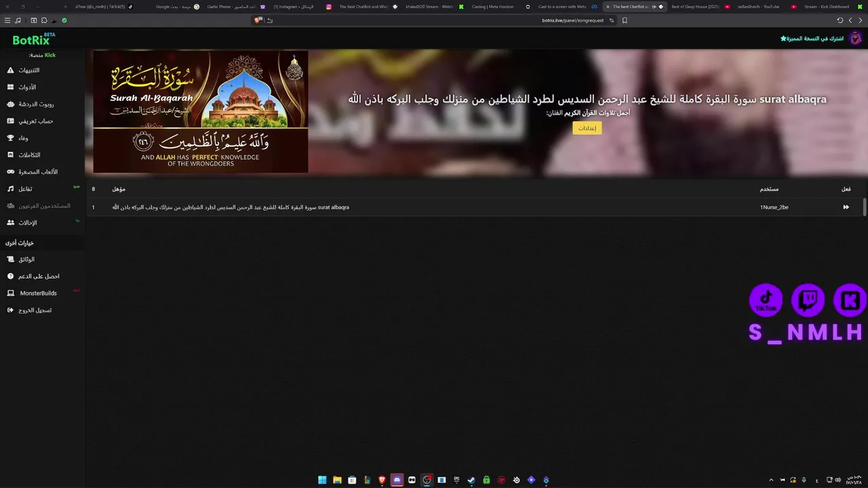
Task: Open the تفاعل music note icon
Action: point(10,189)
